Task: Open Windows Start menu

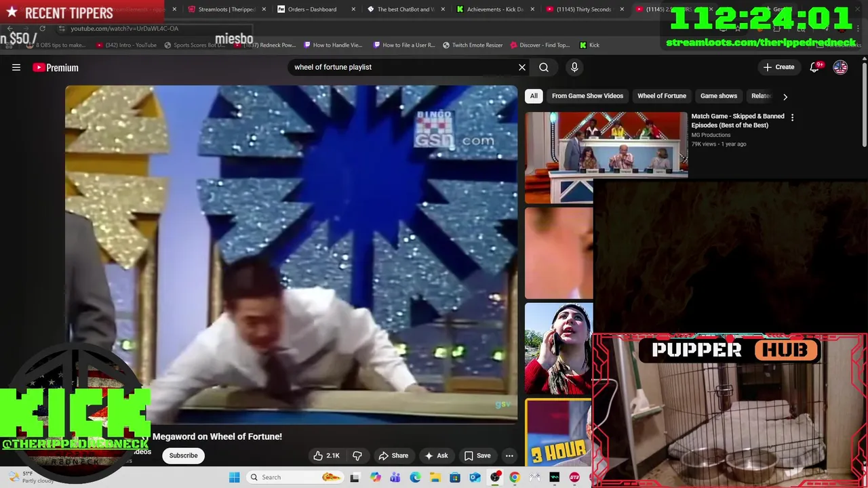Action: pos(234,477)
